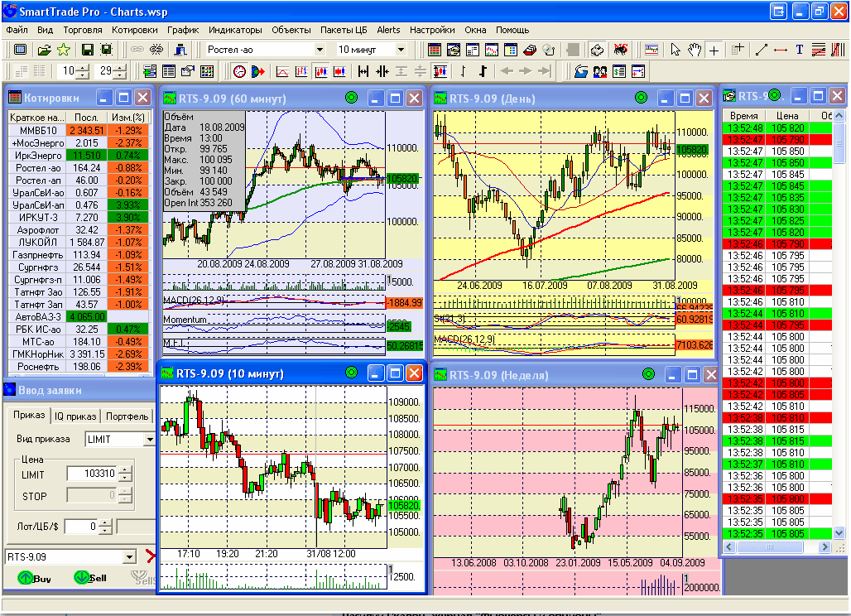This screenshot has height=616, width=851.
Task: Click vertical scrollbar down arrow in ticks window
Action: coord(839,533)
